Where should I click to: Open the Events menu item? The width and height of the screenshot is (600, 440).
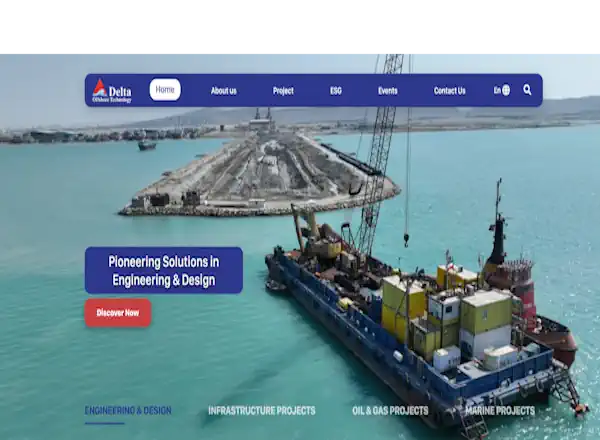[x=388, y=91]
